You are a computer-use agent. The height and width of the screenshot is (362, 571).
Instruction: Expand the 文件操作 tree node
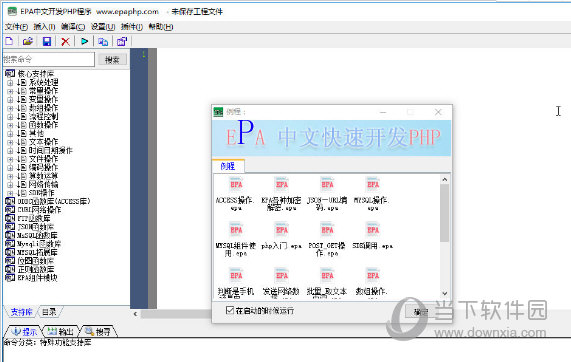pyautogui.click(x=10, y=159)
